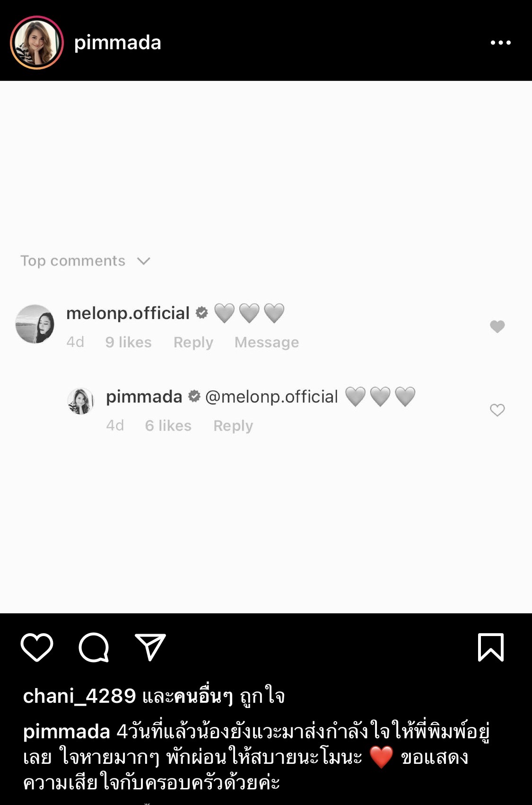Open the @melonp.official mention
Viewport: 532px width, 805px height.
pos(271,397)
